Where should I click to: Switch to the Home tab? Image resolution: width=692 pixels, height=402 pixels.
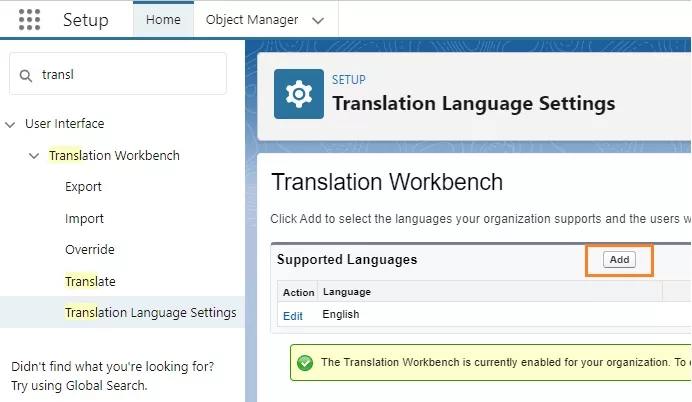163,20
